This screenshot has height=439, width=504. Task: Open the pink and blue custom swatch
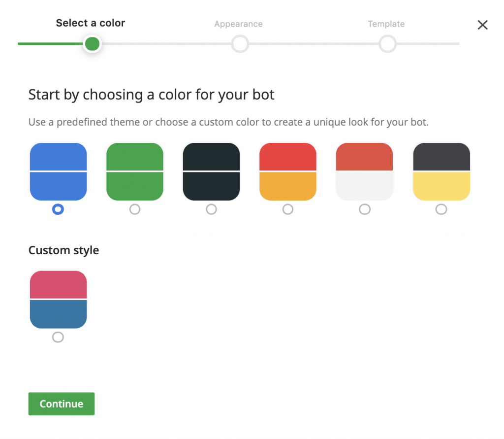(x=59, y=299)
